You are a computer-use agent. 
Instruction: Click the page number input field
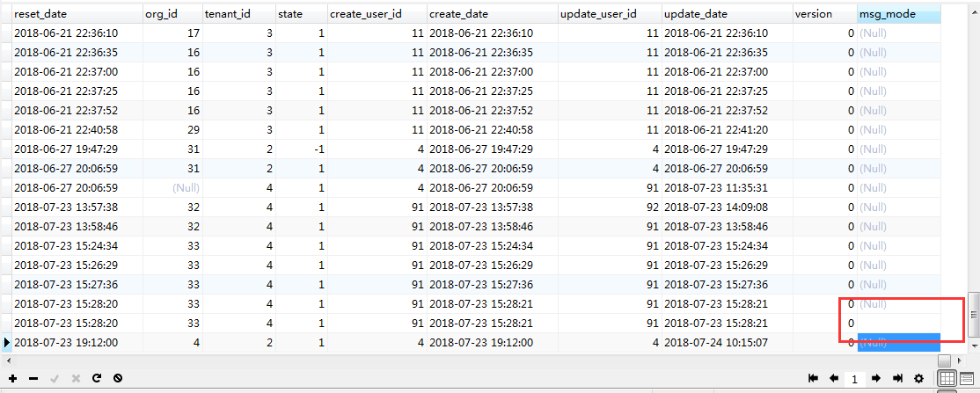coord(855,378)
